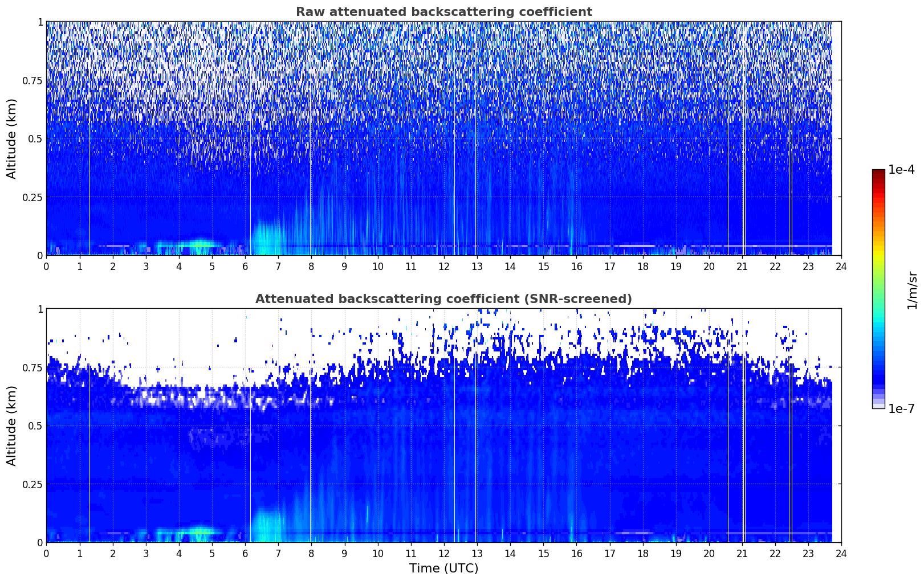
Task: Click the colorbar's "1e-4" maximum label
Action: 901,170
